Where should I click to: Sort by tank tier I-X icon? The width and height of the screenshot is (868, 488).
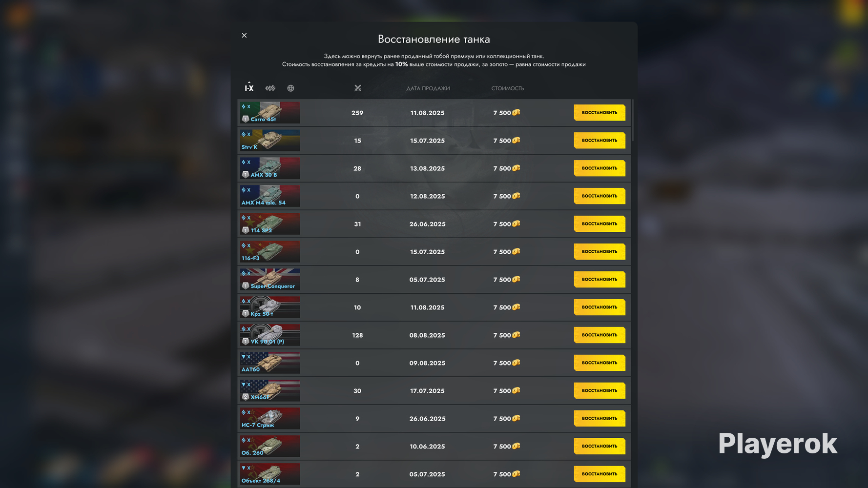249,87
